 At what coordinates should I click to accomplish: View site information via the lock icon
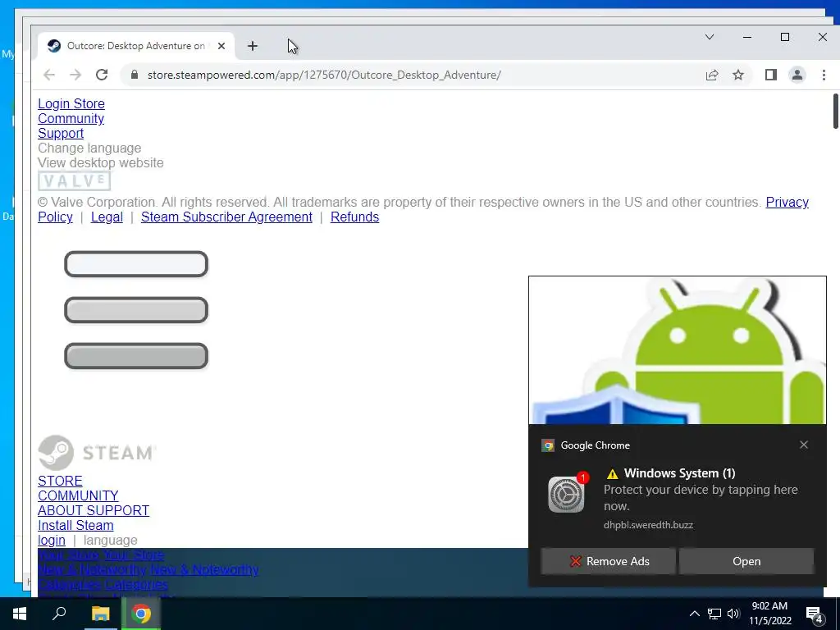(134, 75)
